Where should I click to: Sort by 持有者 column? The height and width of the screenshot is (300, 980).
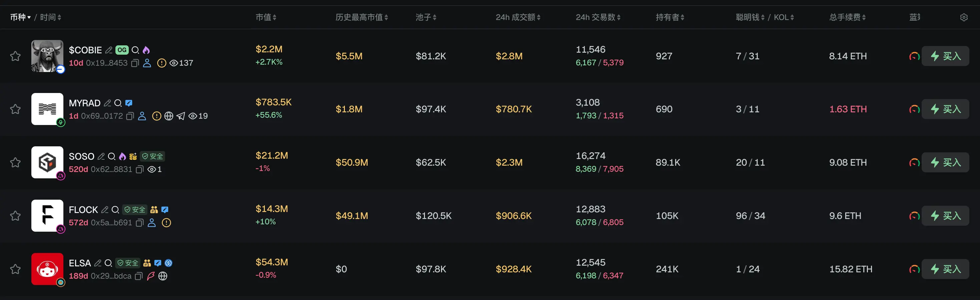tap(670, 17)
